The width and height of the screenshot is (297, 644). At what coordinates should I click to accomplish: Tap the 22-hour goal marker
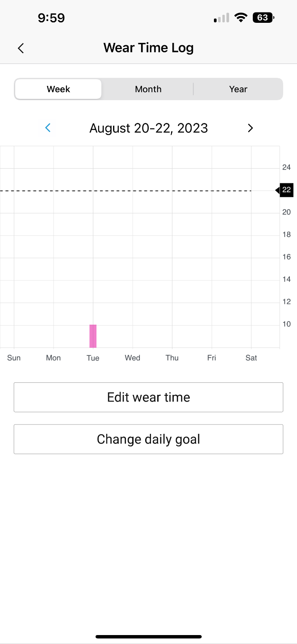point(286,190)
